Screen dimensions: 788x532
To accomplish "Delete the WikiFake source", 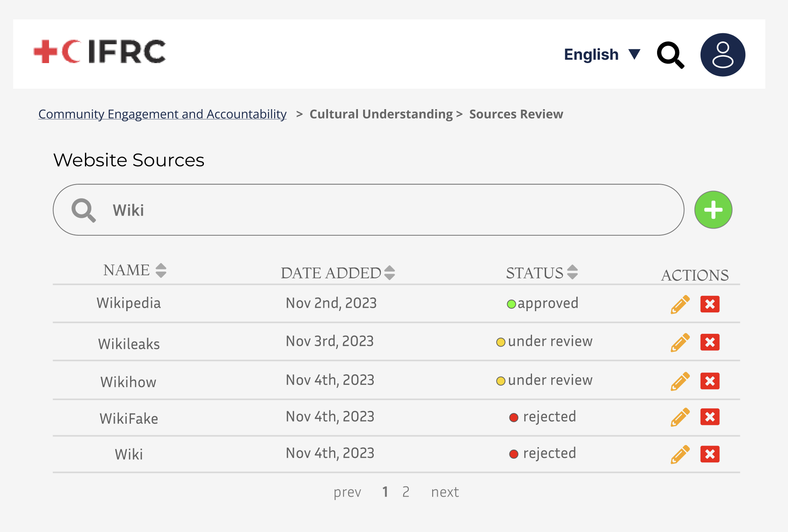I will (710, 417).
